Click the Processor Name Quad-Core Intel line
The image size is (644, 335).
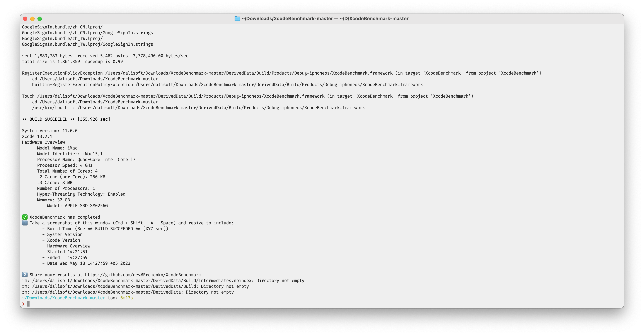(x=86, y=159)
